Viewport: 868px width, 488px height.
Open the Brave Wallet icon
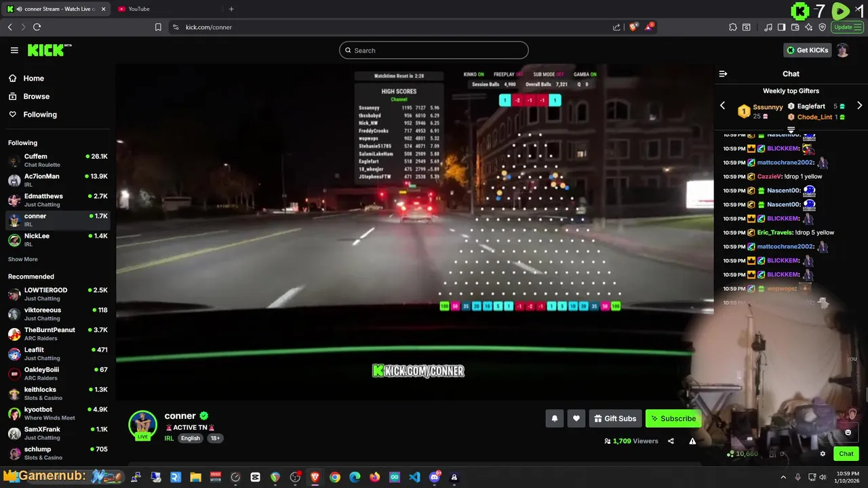pos(795,27)
